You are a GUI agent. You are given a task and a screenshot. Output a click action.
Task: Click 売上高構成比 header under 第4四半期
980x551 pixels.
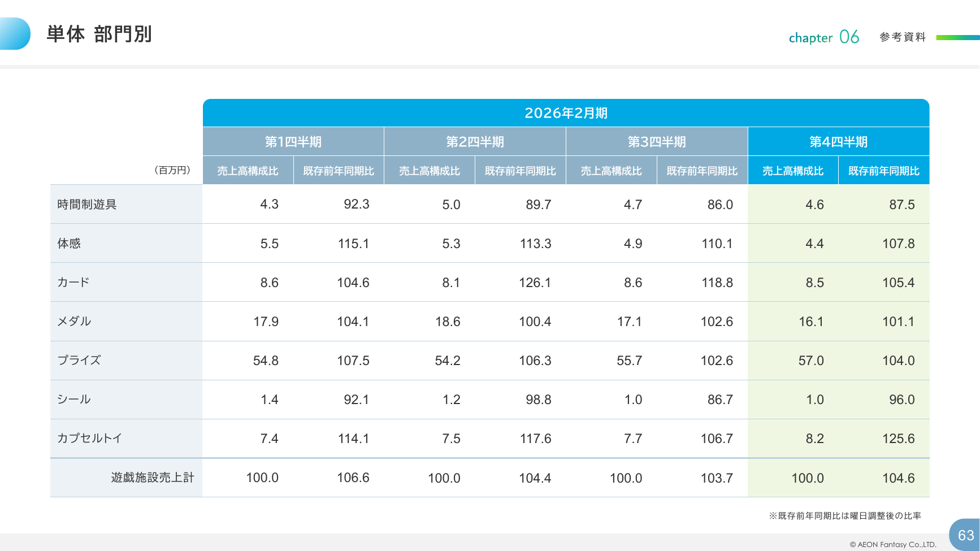coord(793,171)
